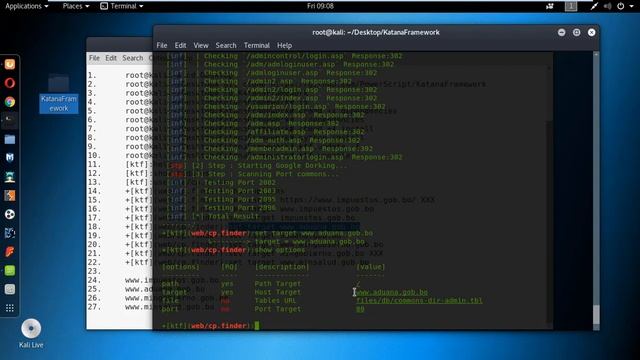Click the volume speaker icon in the top bar
The width and height of the screenshot is (640, 360).
pos(607,6)
